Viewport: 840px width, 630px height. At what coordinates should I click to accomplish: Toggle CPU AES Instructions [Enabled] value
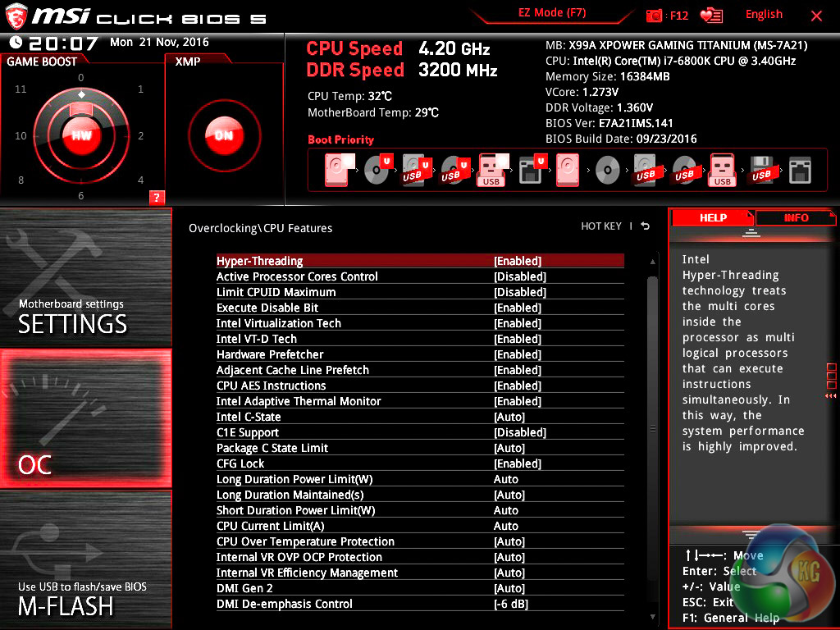518,386
